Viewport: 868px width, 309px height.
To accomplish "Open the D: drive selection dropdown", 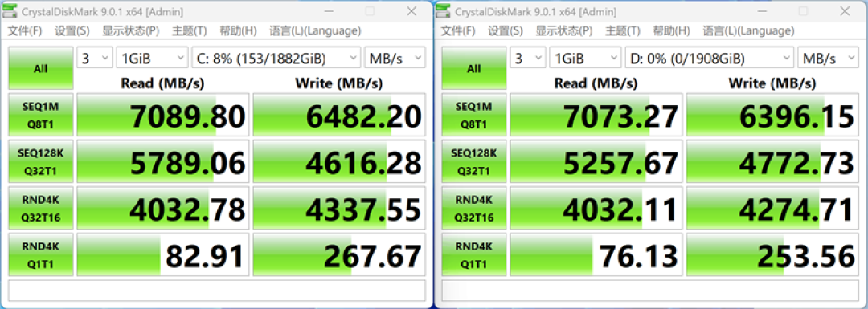I will 710,58.
